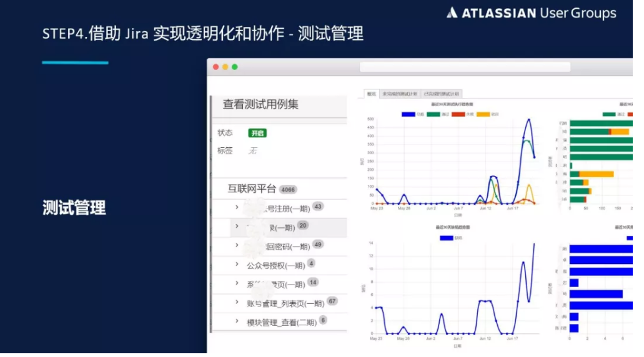Click the 6 count badge

[x=323, y=320]
